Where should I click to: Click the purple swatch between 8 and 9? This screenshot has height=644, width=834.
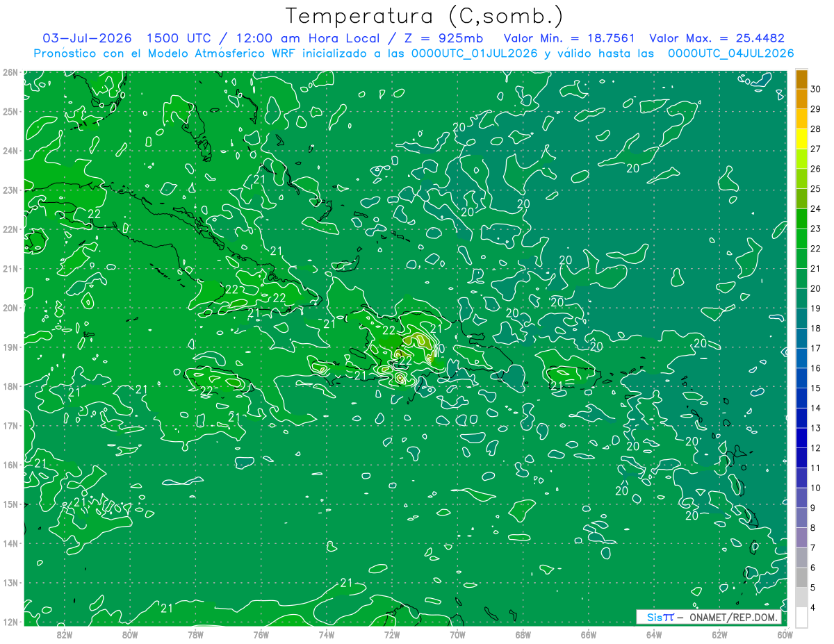tap(801, 518)
